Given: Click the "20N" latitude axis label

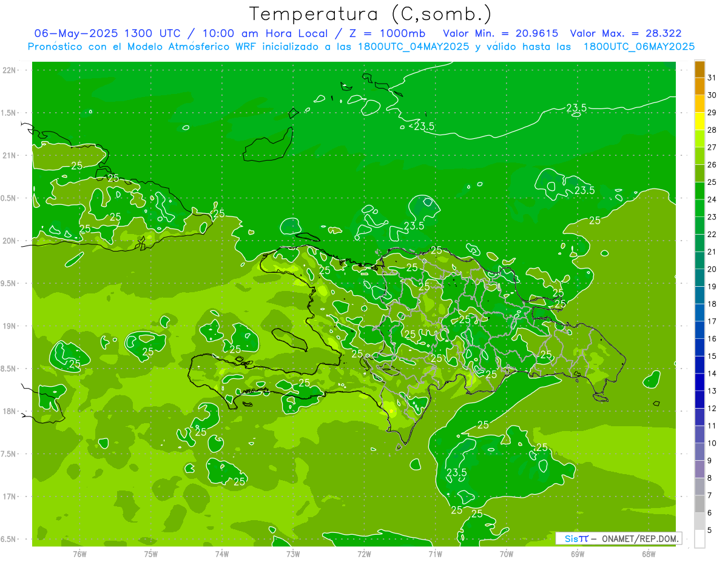Looking at the screenshot, I should click(10, 241).
